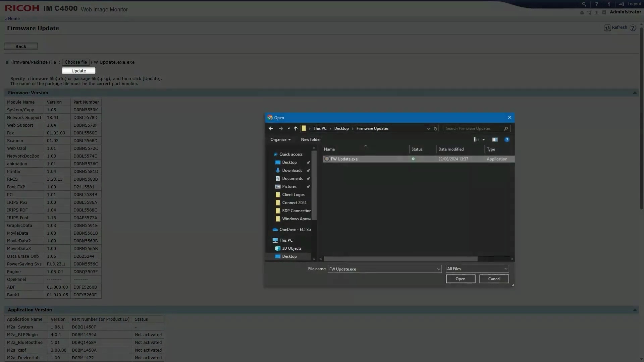Click the Back button on Firmware Update page

pyautogui.click(x=21, y=46)
